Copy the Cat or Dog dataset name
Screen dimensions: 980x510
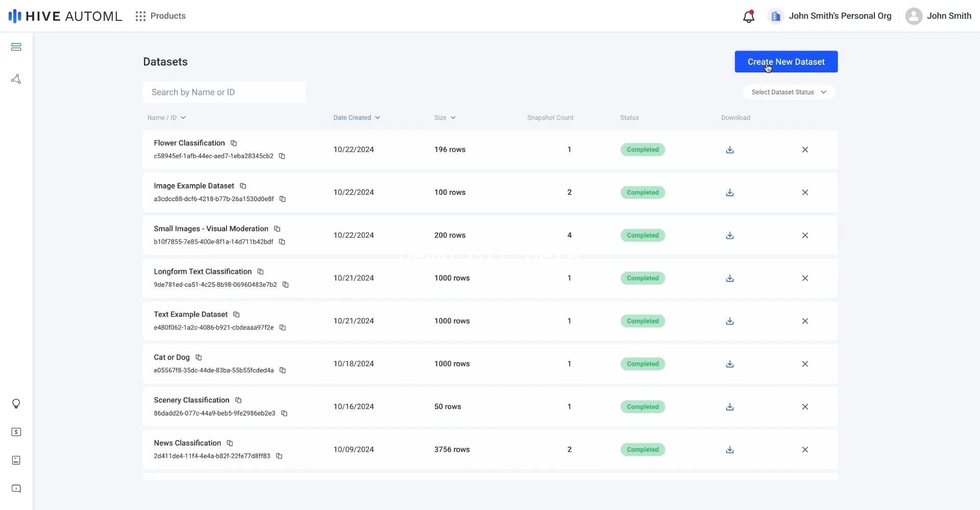(x=199, y=358)
